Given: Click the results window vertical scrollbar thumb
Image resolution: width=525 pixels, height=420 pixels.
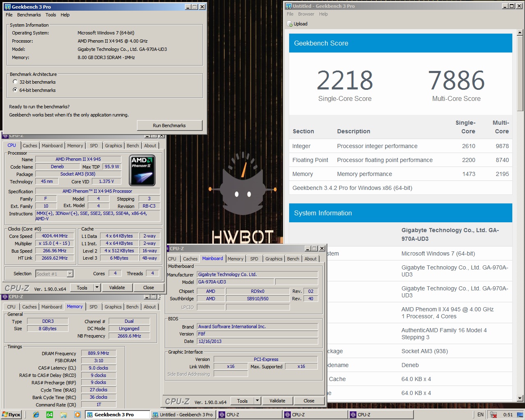Looking at the screenshot, I should pyautogui.click(x=520, y=73).
